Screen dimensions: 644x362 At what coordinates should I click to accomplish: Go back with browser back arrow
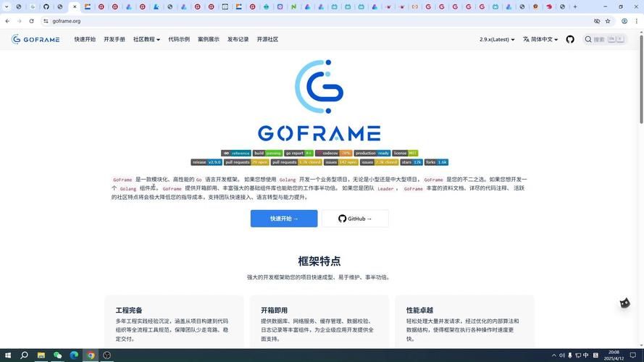tap(7, 21)
